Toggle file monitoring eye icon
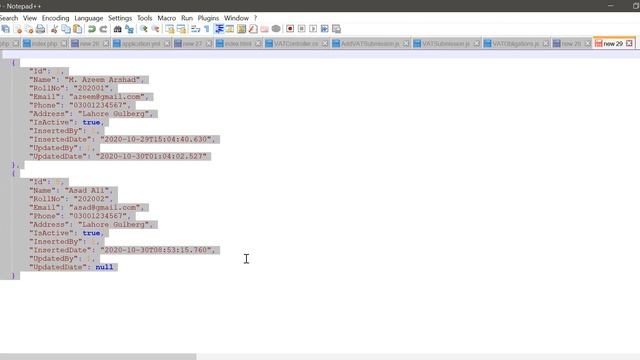Image resolution: width=640 pixels, height=360 pixels. [276, 29]
